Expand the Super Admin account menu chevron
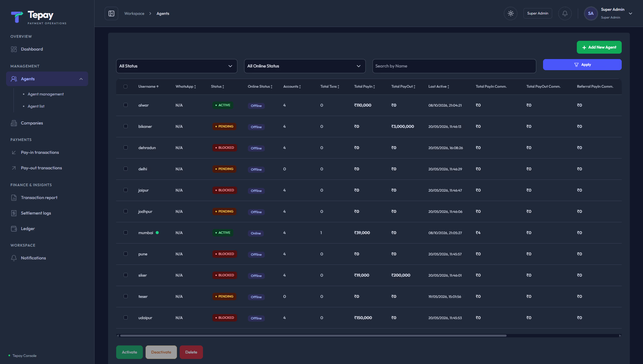 click(631, 13)
